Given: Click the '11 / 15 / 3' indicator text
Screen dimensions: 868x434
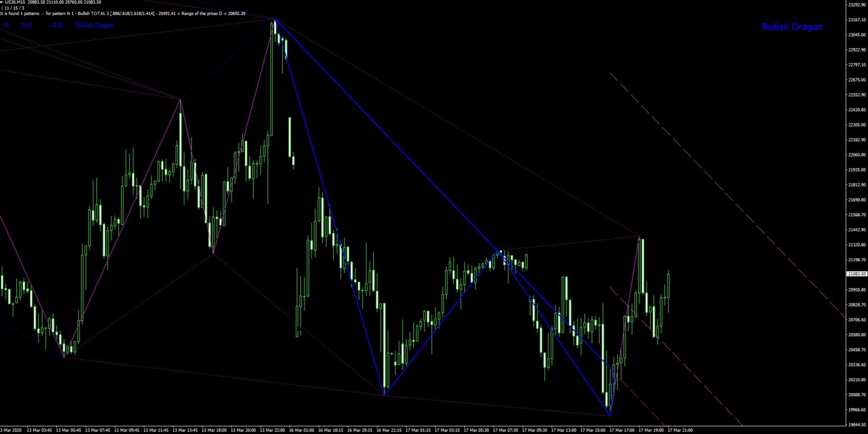Looking at the screenshot, I should click(14, 8).
